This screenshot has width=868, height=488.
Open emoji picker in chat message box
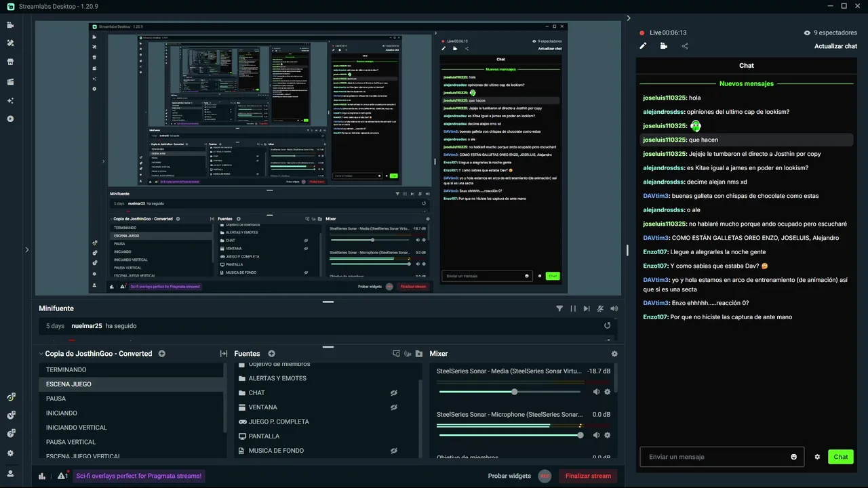(794, 457)
